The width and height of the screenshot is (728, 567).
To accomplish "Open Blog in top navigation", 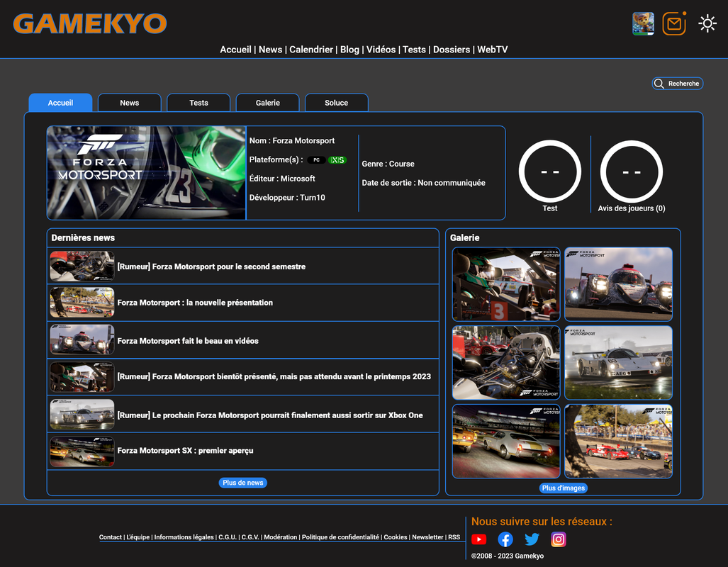I will [349, 50].
